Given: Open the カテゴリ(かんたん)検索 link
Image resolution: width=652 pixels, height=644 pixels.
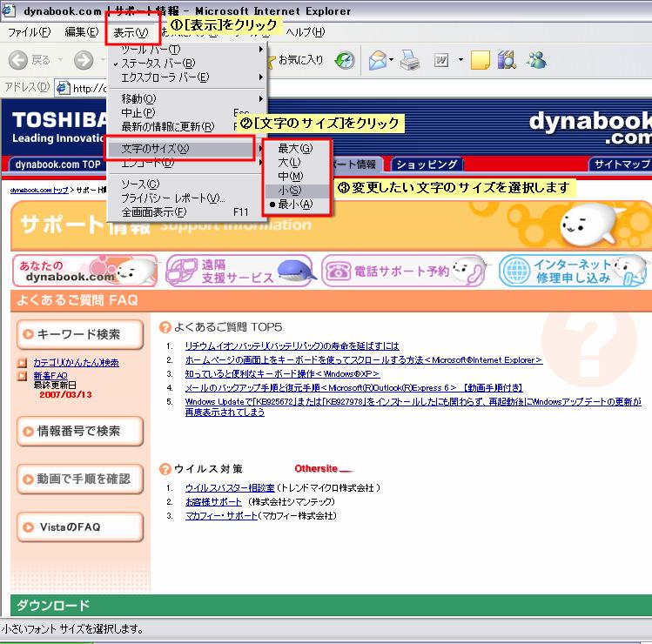Looking at the screenshot, I should (76, 363).
